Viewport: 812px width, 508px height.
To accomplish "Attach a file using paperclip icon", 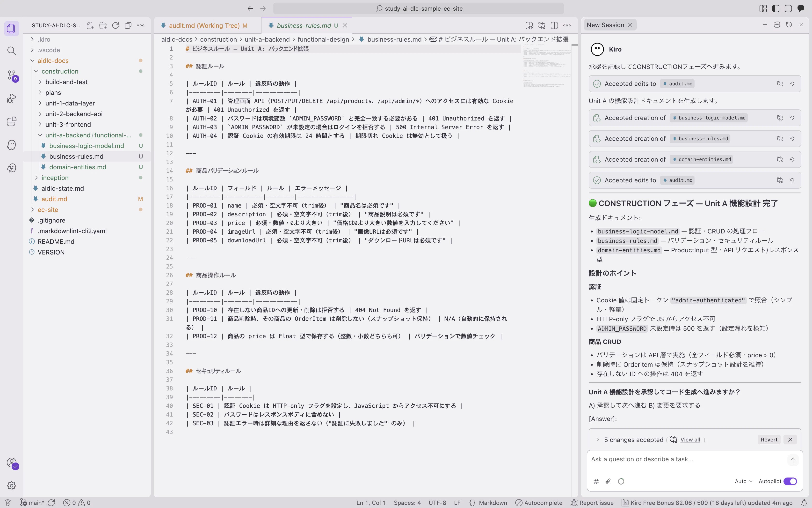I will pyautogui.click(x=608, y=481).
